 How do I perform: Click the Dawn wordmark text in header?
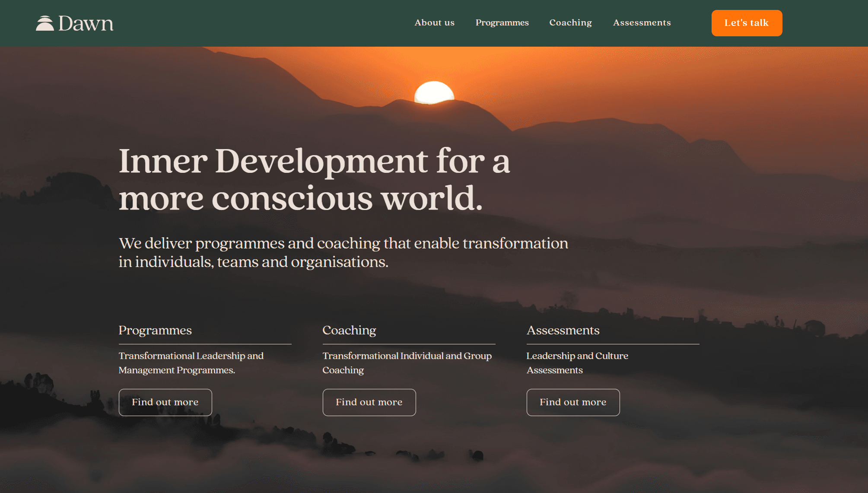click(x=86, y=23)
